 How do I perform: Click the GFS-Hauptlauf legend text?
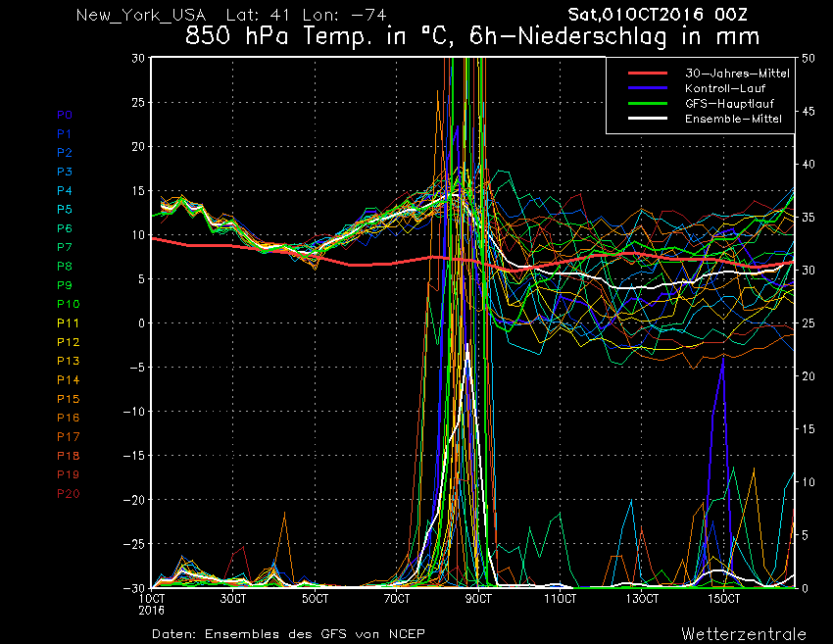point(729,103)
